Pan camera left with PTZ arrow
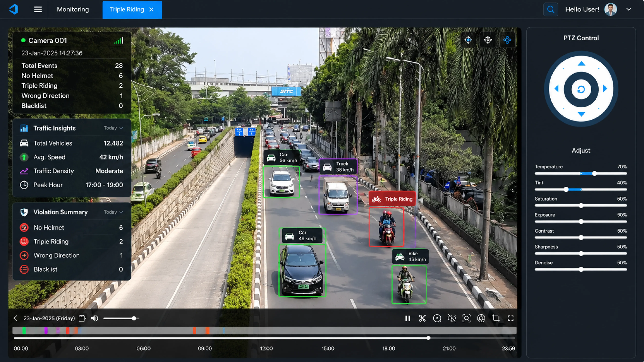This screenshot has width=644, height=362. 557,89
